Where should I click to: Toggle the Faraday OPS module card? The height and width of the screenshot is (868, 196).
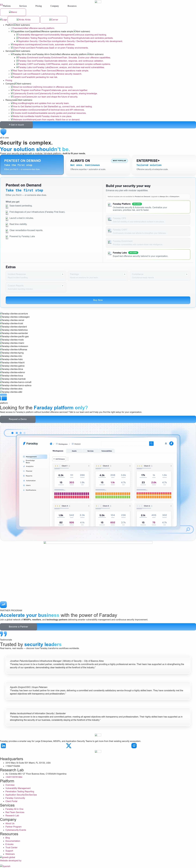(x=148, y=220)
